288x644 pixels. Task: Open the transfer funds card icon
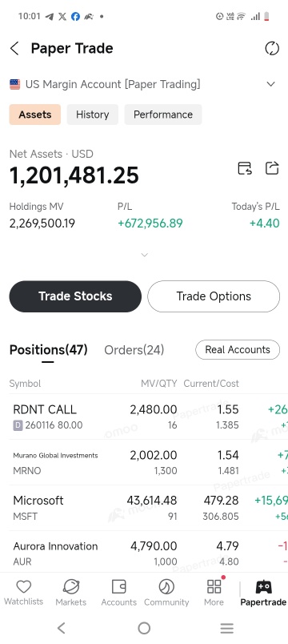click(x=245, y=168)
